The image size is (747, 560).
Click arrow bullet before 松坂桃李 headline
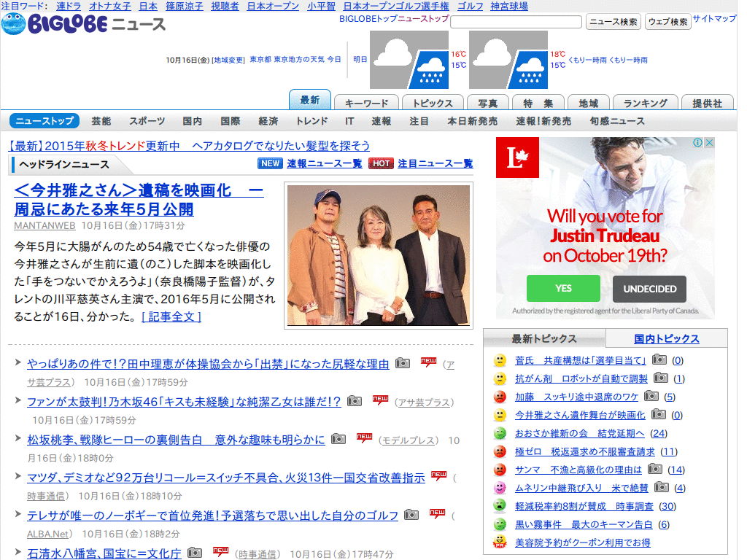point(18,438)
